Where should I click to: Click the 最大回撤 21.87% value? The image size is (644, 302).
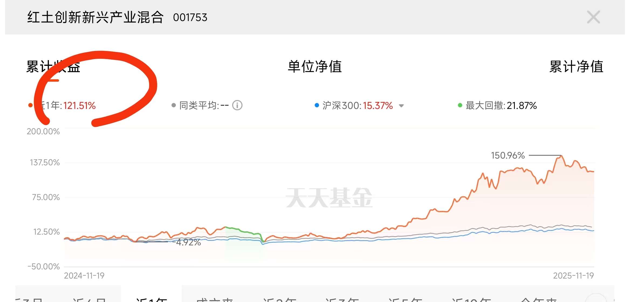click(x=522, y=105)
